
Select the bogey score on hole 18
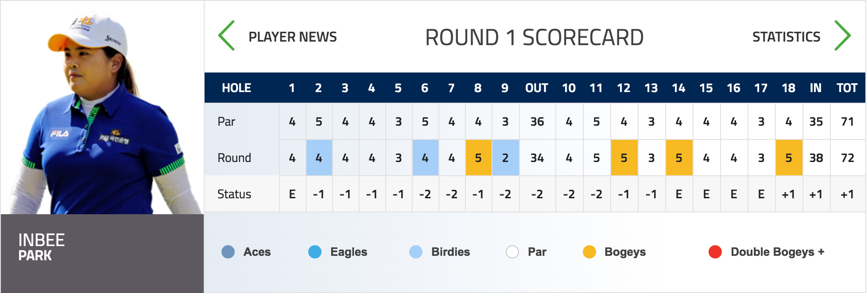(789, 158)
